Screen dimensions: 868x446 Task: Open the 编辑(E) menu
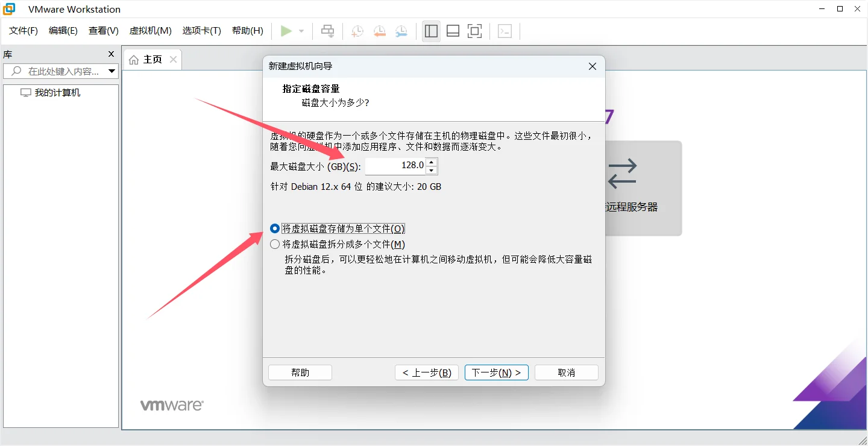coord(63,31)
